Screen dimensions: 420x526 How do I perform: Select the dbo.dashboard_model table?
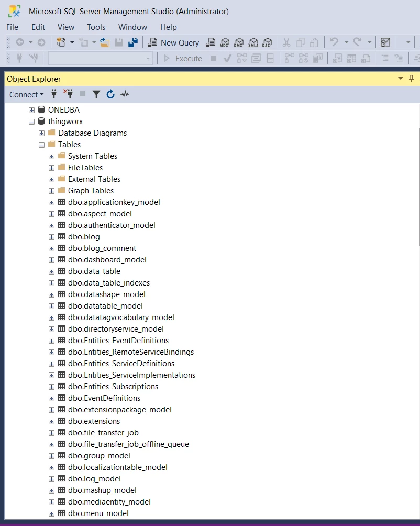tap(107, 260)
